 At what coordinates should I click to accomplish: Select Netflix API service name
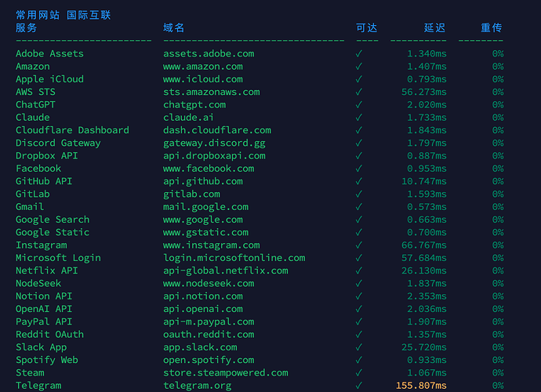point(47,271)
